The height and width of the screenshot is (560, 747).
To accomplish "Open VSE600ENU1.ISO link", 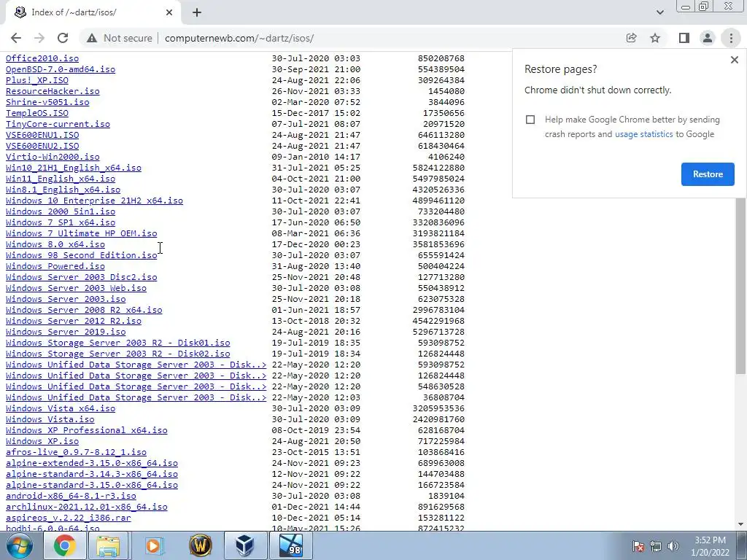I will (x=42, y=135).
